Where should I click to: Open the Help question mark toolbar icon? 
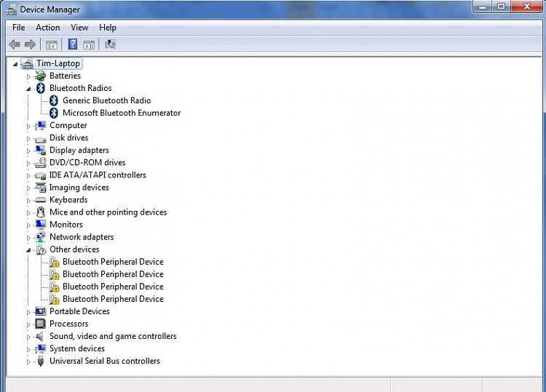tap(73, 44)
